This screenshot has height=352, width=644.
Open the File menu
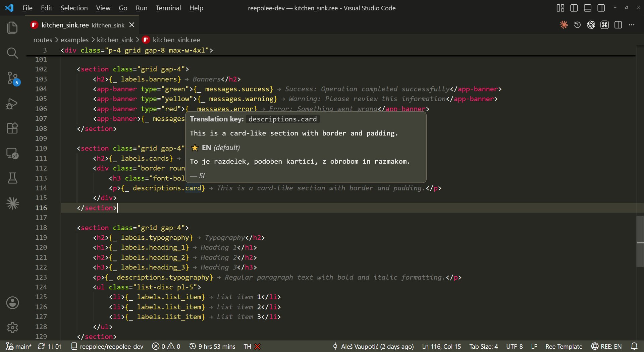[x=27, y=8]
